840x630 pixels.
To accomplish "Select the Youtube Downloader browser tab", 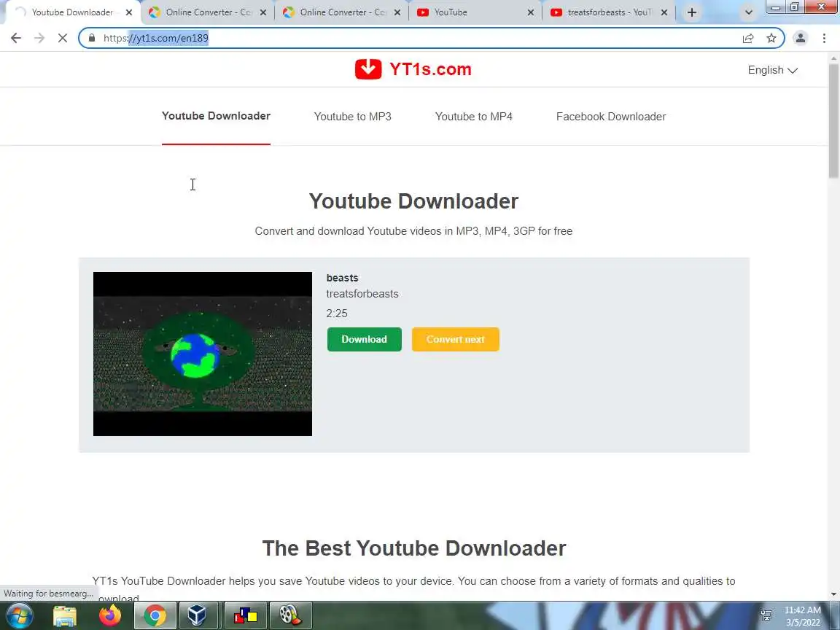I will (72, 12).
